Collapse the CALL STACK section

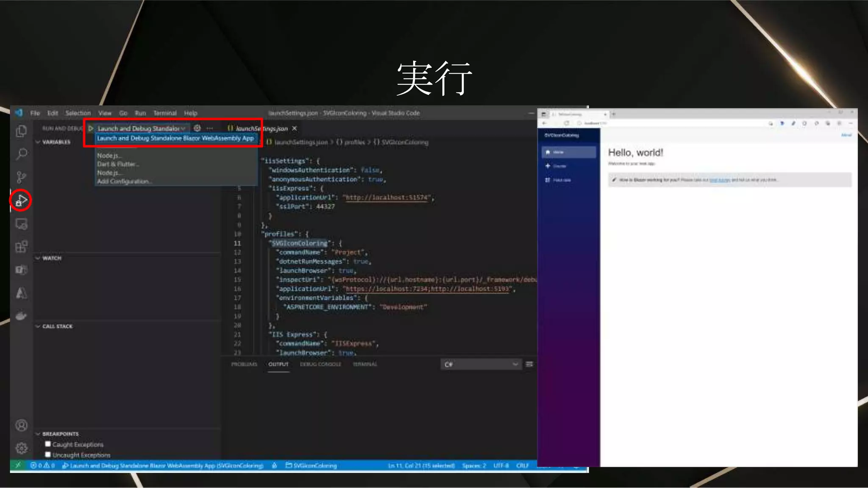click(x=38, y=326)
